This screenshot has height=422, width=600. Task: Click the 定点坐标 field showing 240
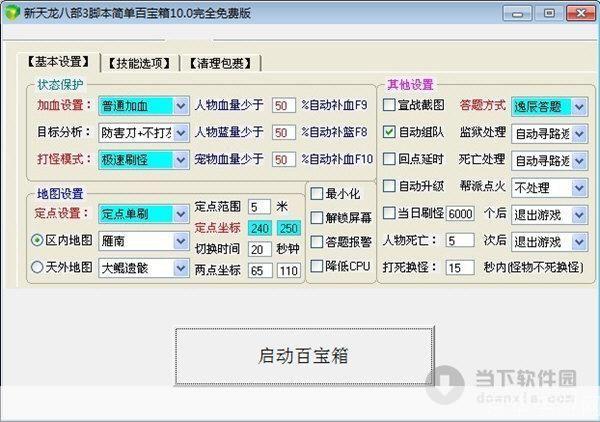point(260,228)
